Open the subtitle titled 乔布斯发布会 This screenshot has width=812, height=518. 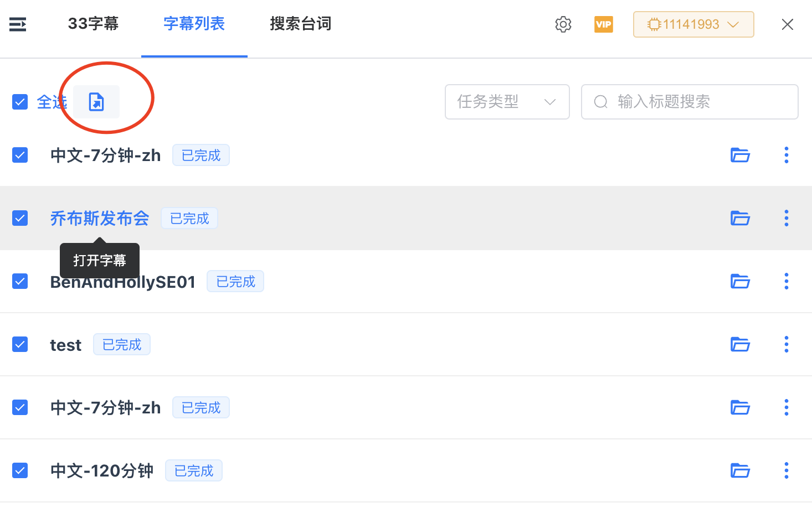coord(99,218)
